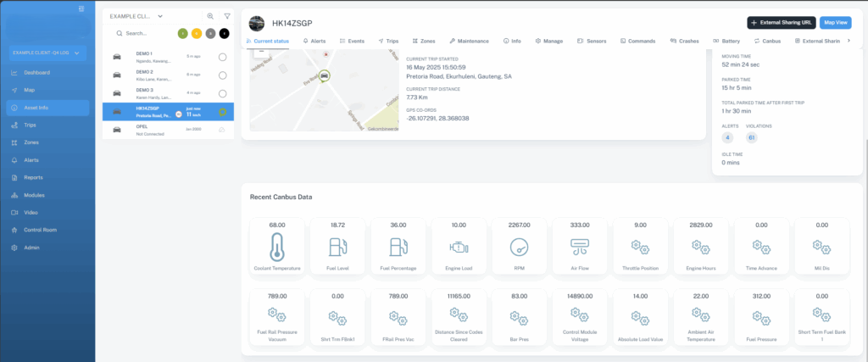Open the asset list filter icon
The width and height of the screenshot is (868, 362).
click(x=227, y=16)
